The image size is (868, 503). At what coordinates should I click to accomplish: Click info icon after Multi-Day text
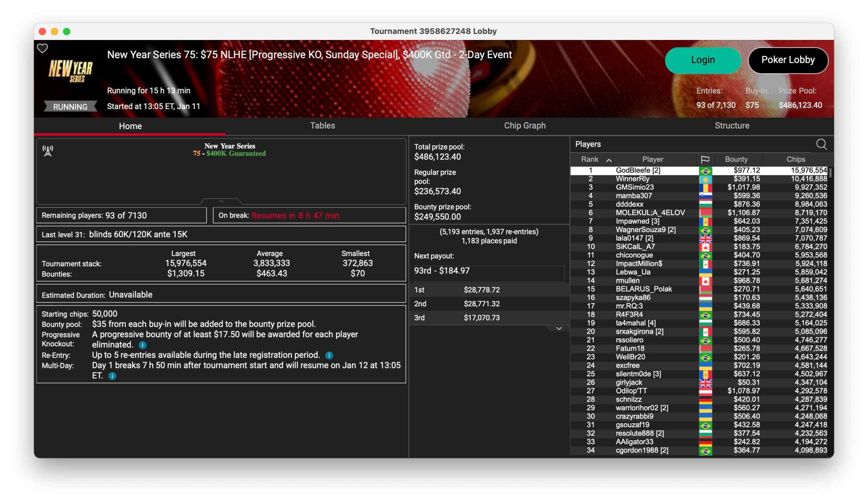112,376
